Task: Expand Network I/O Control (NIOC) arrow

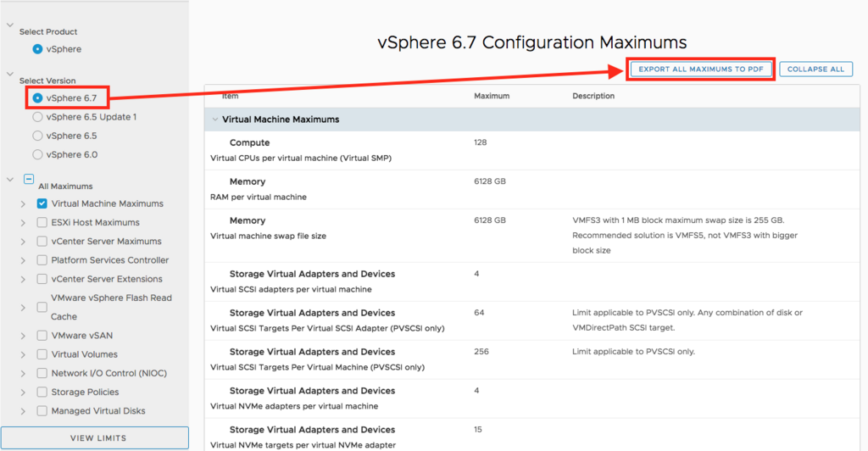Action: point(23,374)
